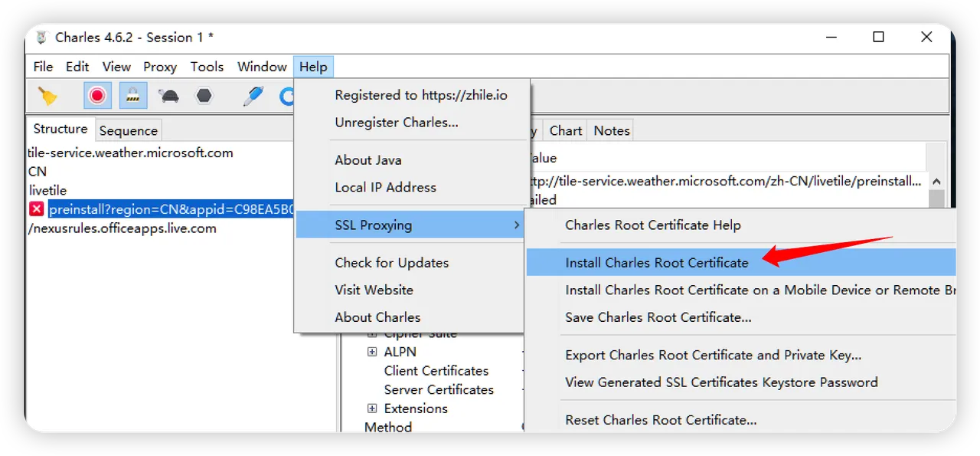Click the red error icon beside preinstall
980x456 pixels.
click(37, 209)
